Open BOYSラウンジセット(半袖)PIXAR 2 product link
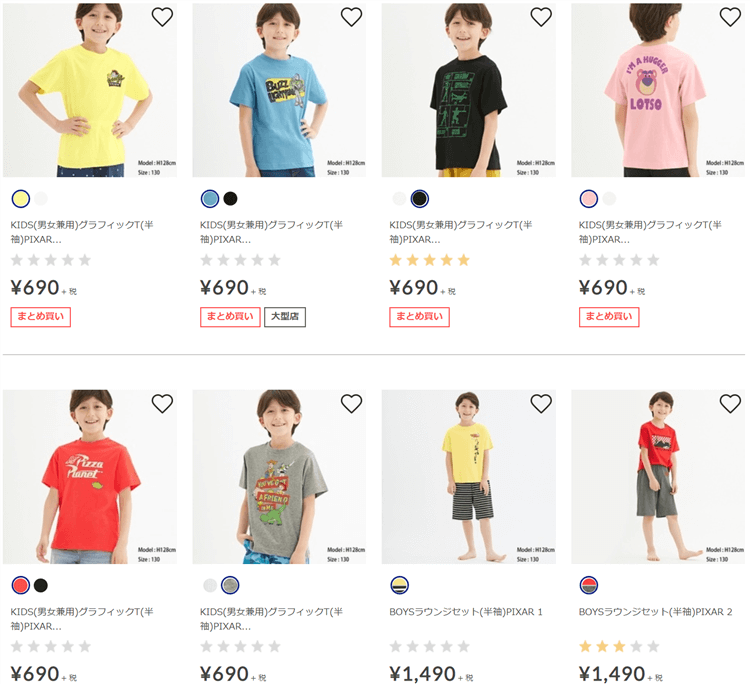 [656, 611]
